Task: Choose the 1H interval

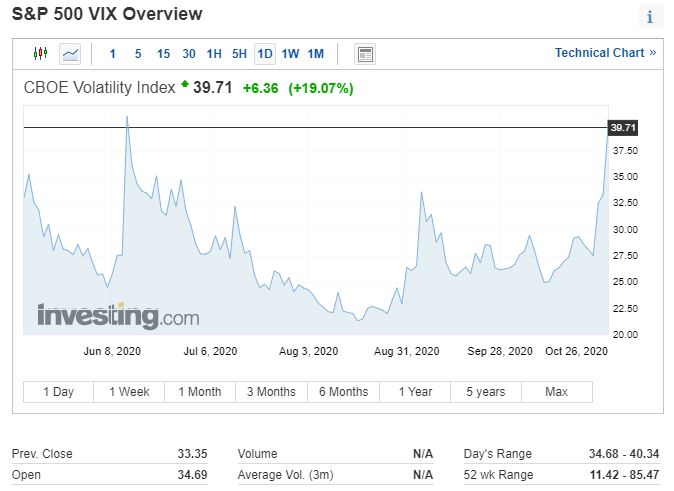Action: [214, 54]
